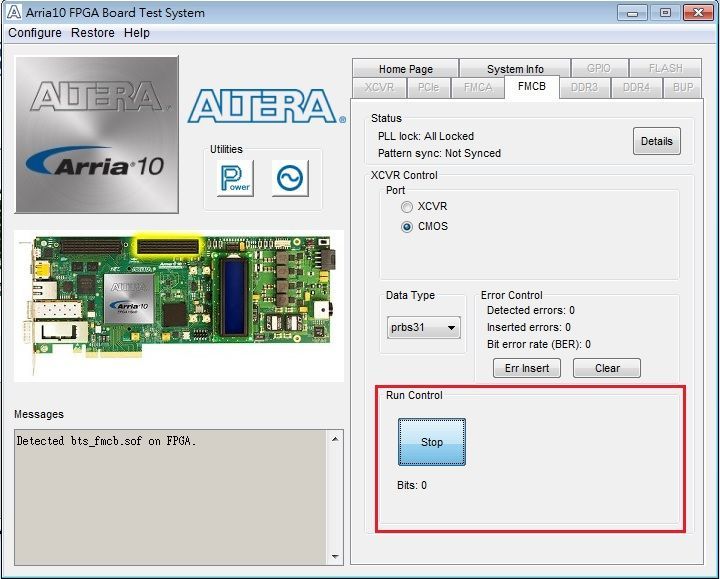Select the FMCB tab
Viewport: 720px width, 579px height.
532,86
